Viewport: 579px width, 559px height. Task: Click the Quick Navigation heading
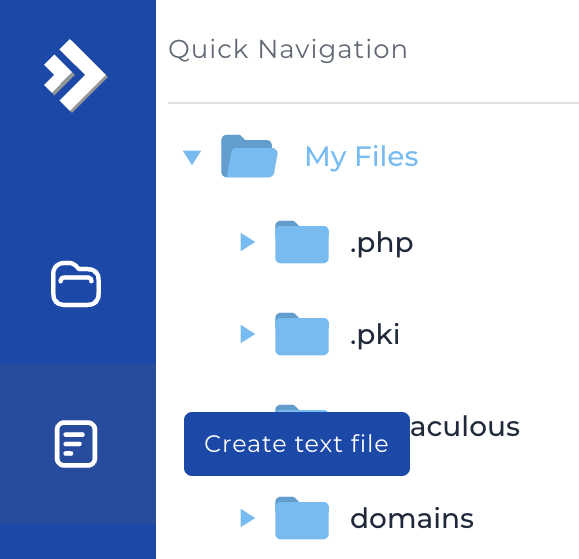[288, 49]
